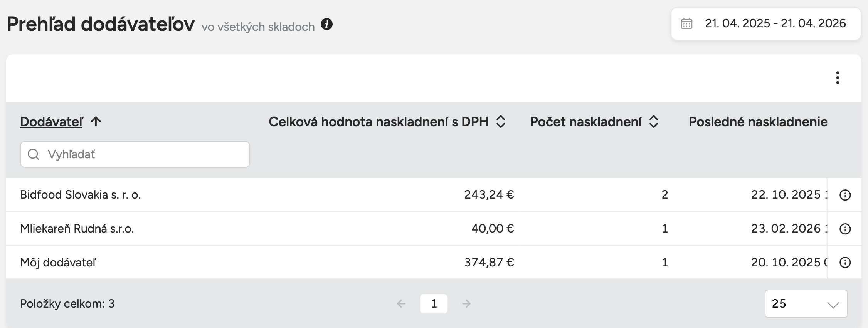
Task: Sort by Počet naskladnení column
Action: [653, 122]
